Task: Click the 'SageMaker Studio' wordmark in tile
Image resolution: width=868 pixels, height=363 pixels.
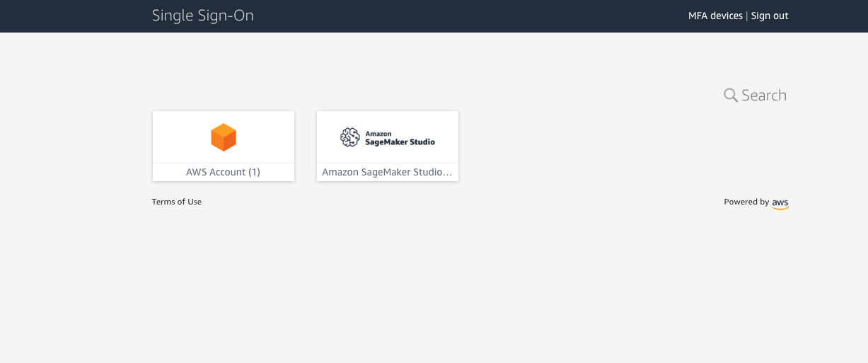Action: pos(400,142)
